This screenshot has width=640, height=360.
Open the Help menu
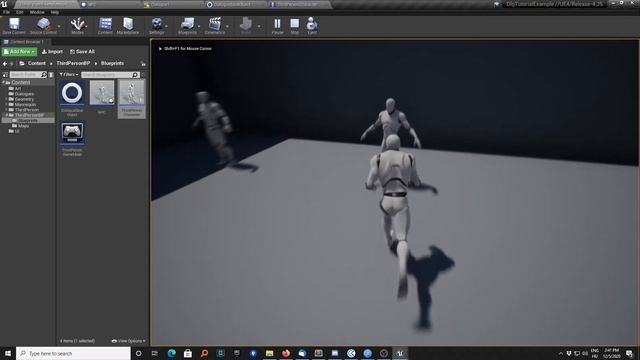55,12
